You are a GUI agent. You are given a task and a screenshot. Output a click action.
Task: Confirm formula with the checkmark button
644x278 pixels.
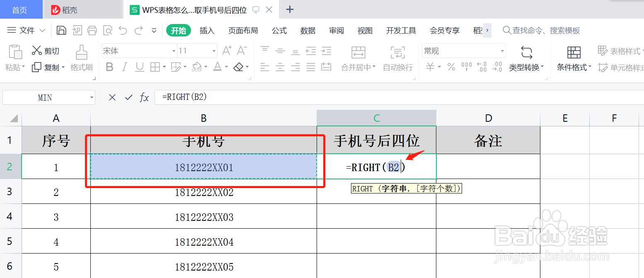coord(128,97)
